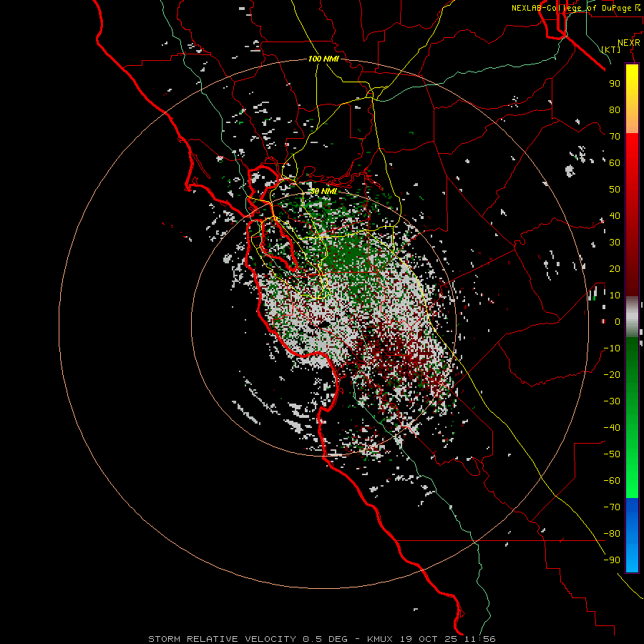The height and width of the screenshot is (644, 644).
Task: Click the "-90" scale label
Action: tap(612, 560)
